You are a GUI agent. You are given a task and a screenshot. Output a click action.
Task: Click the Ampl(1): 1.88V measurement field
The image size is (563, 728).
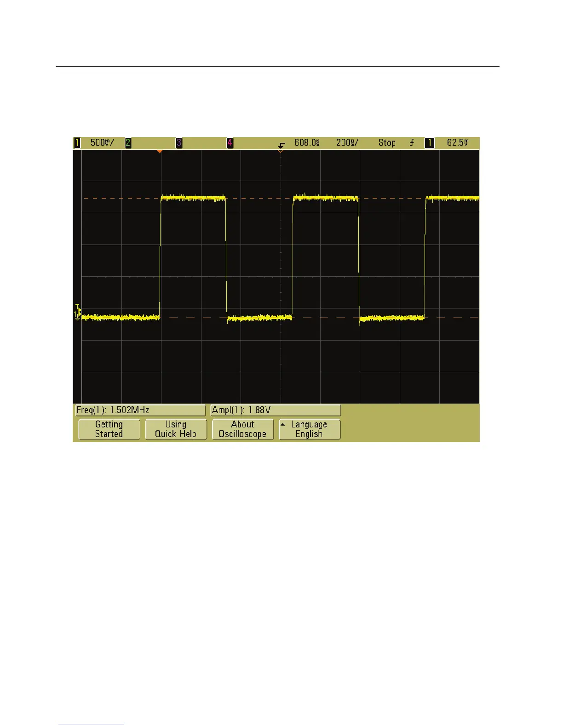276,410
